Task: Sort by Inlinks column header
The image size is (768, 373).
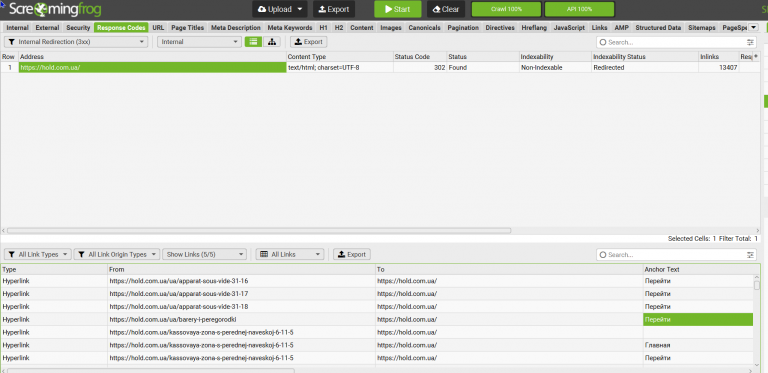Action: pyautogui.click(x=719, y=57)
